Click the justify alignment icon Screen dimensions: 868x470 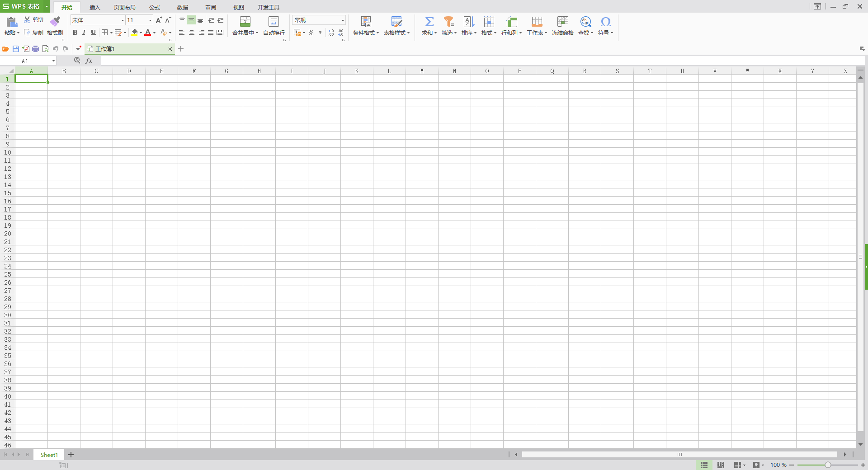(x=211, y=33)
